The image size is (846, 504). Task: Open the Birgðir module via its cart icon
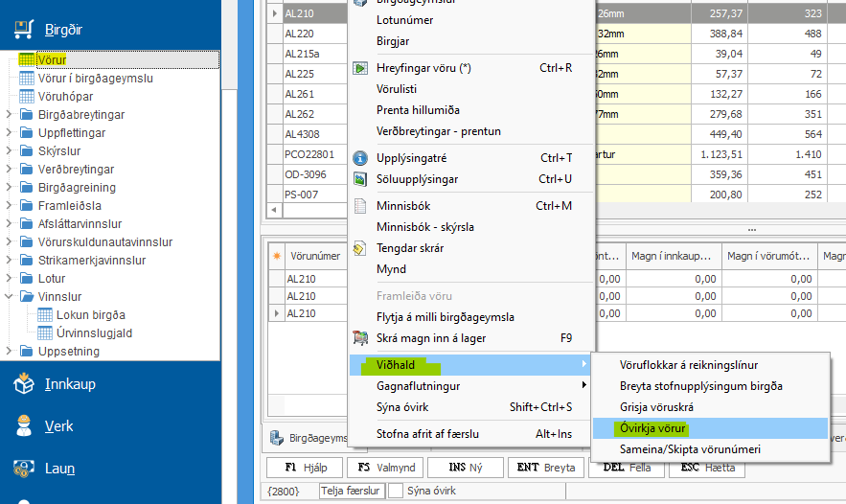point(24,29)
